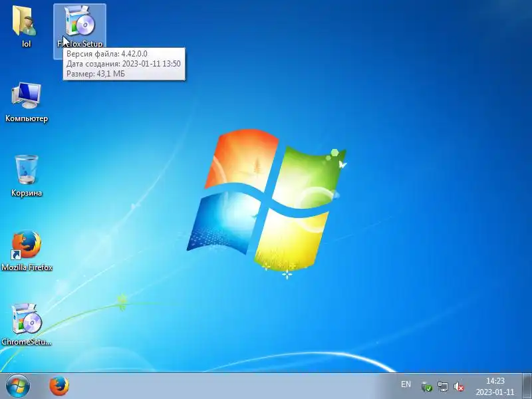This screenshot has height=399, width=532.
Task: Select the Firefox Setup installer icon
Action: tap(80, 21)
